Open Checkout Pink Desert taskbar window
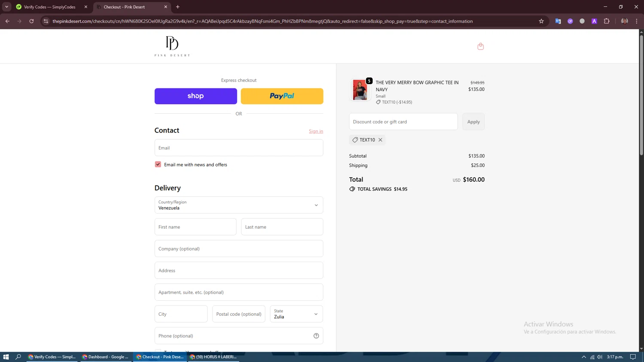Screen dimensions: 644x362 pos(160,357)
